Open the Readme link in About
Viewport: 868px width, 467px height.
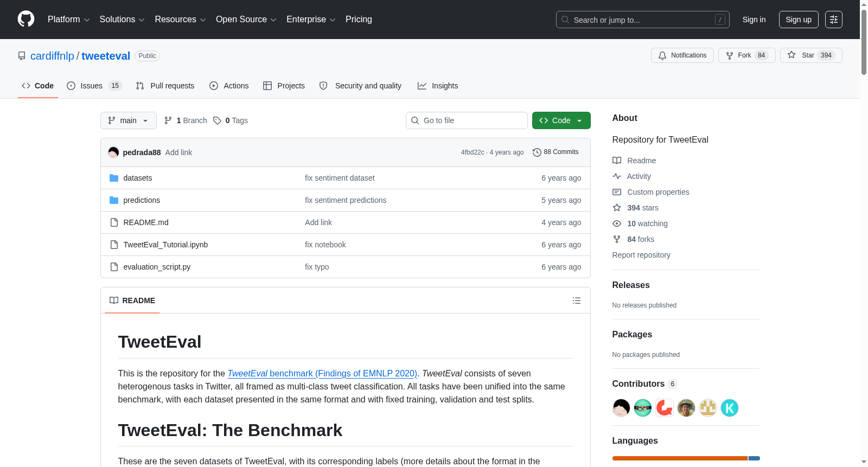(634, 161)
